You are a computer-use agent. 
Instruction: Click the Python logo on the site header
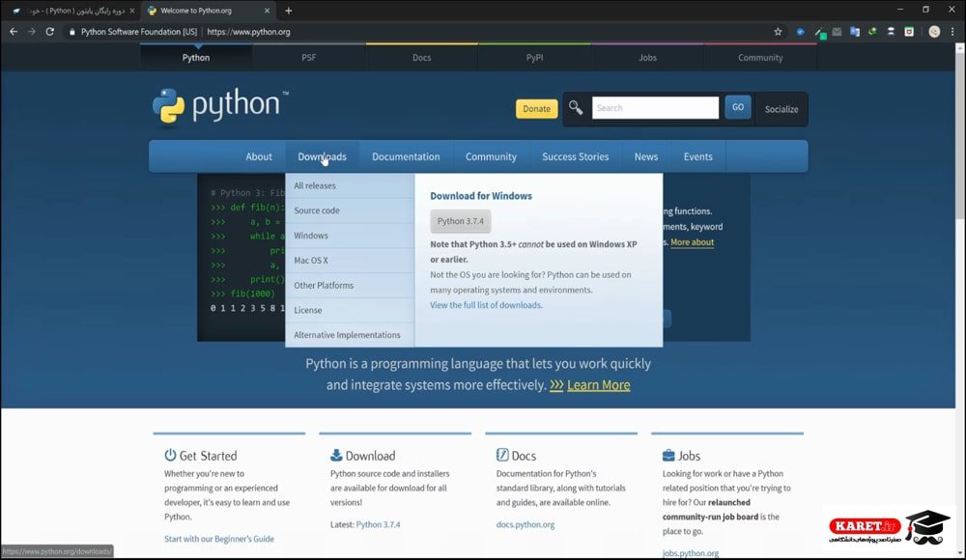(x=220, y=106)
